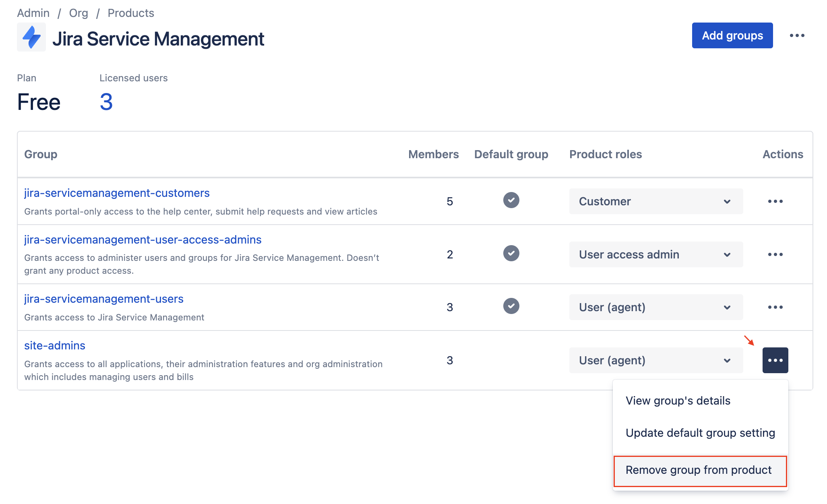
Task: Click default group checkmark for jira-servicemanagement-users
Action: [511, 306]
